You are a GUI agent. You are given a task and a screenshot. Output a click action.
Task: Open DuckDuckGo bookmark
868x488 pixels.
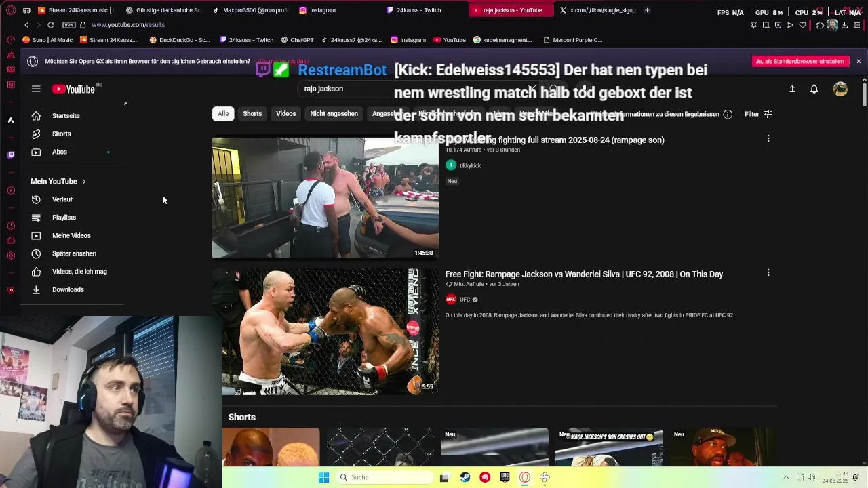(x=180, y=40)
